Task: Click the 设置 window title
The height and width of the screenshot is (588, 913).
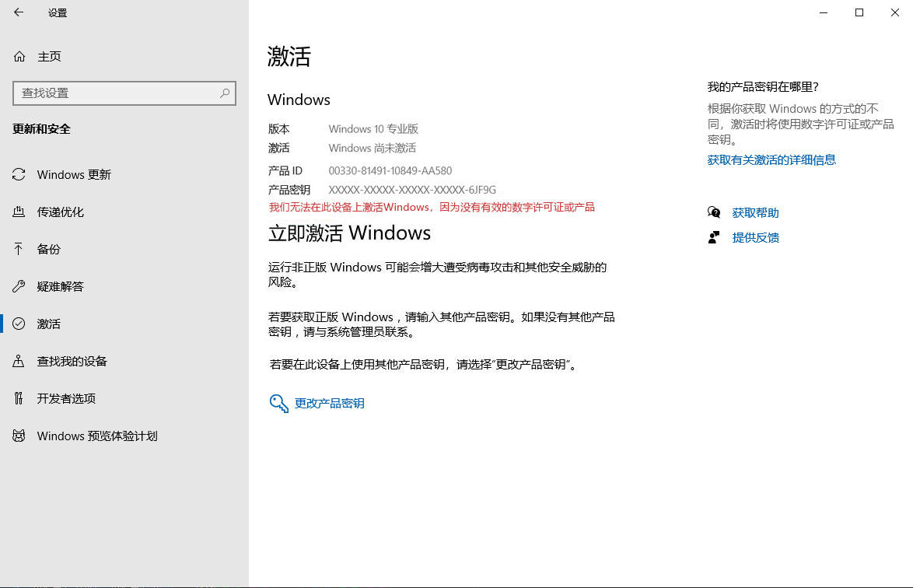Action: [58, 12]
